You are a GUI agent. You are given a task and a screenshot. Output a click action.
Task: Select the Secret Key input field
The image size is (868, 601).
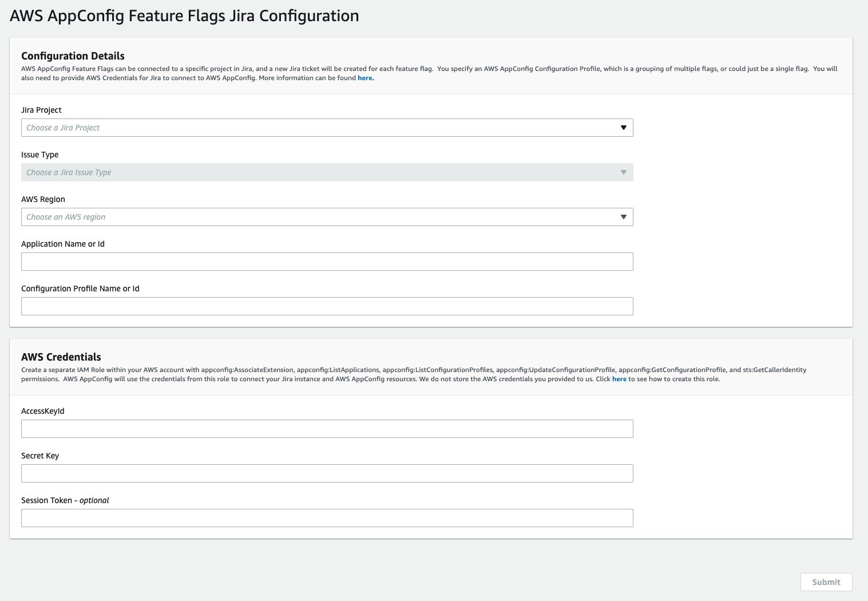pos(327,473)
